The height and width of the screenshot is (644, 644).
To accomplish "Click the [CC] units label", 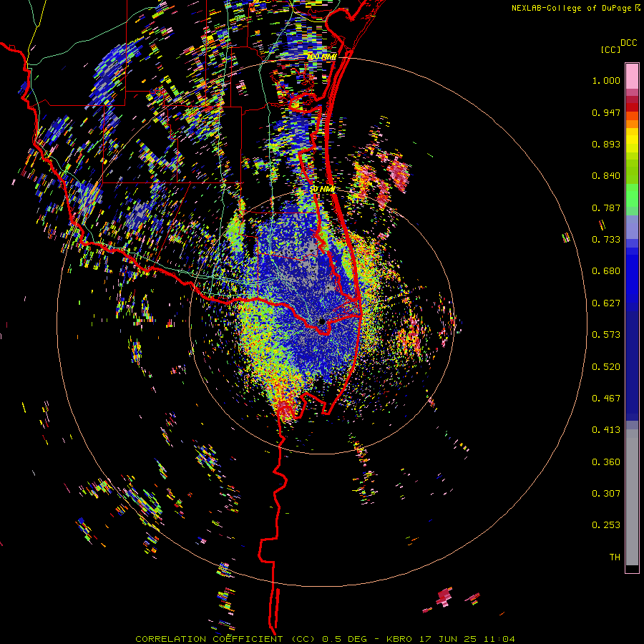I will 610,49.
